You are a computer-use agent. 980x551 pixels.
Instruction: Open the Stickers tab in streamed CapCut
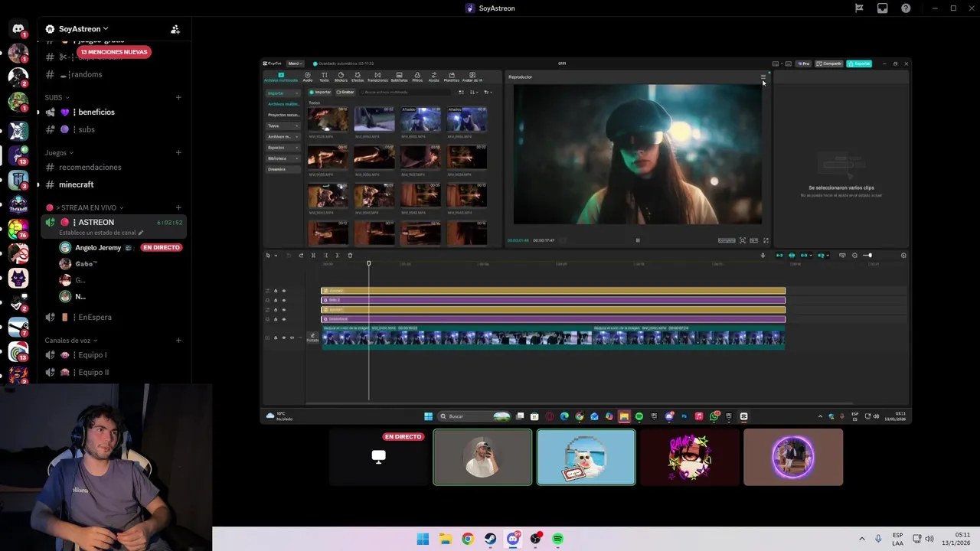(x=341, y=77)
